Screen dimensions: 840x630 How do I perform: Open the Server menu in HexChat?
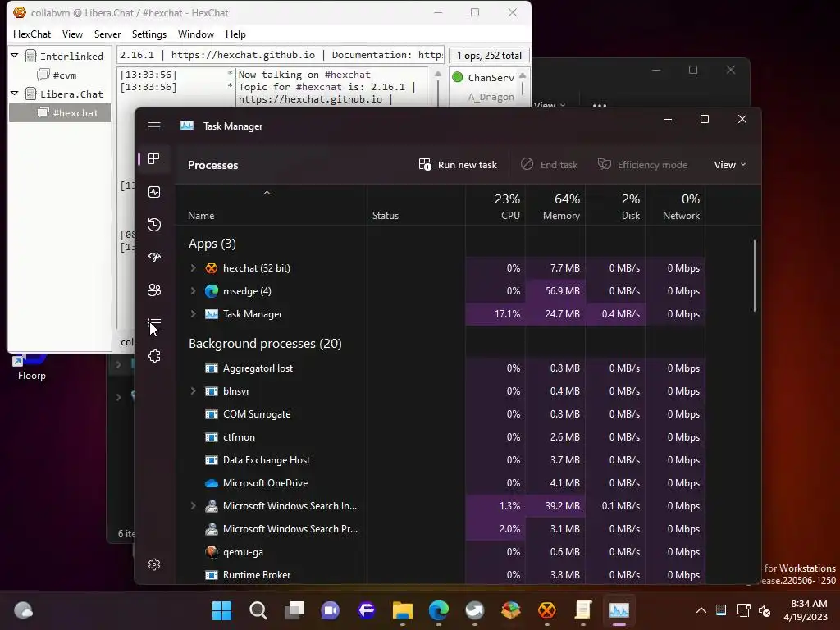[x=107, y=34]
